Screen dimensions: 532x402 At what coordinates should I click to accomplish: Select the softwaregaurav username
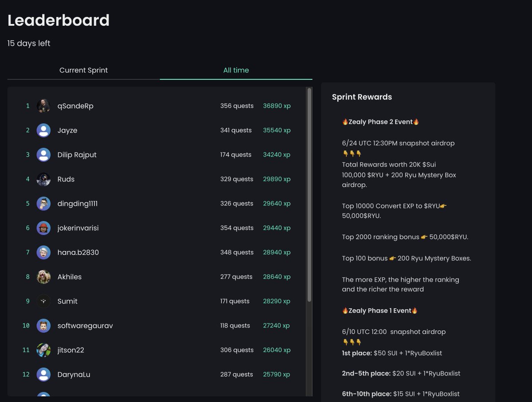[85, 326]
